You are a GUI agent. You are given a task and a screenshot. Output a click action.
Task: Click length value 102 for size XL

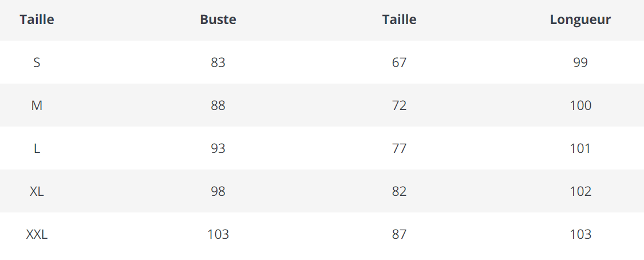(x=580, y=191)
